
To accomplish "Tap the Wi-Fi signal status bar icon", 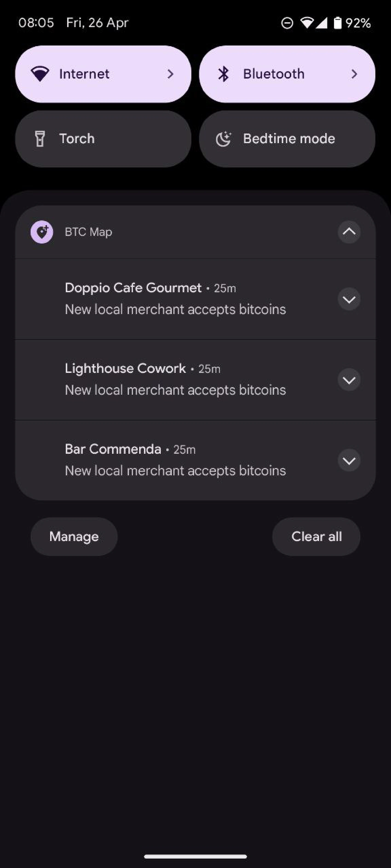I will coord(307,23).
